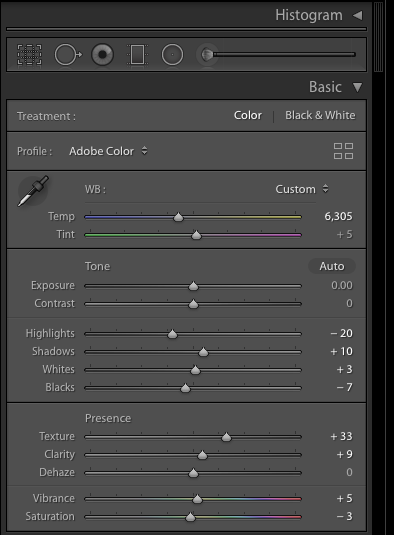
Task: Select the Spot Removal tool
Action: 68,55
